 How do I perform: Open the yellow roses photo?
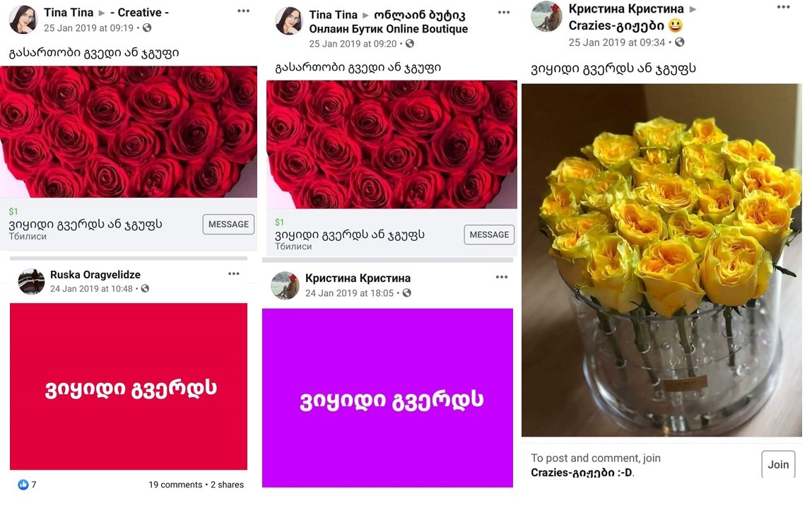(661, 260)
